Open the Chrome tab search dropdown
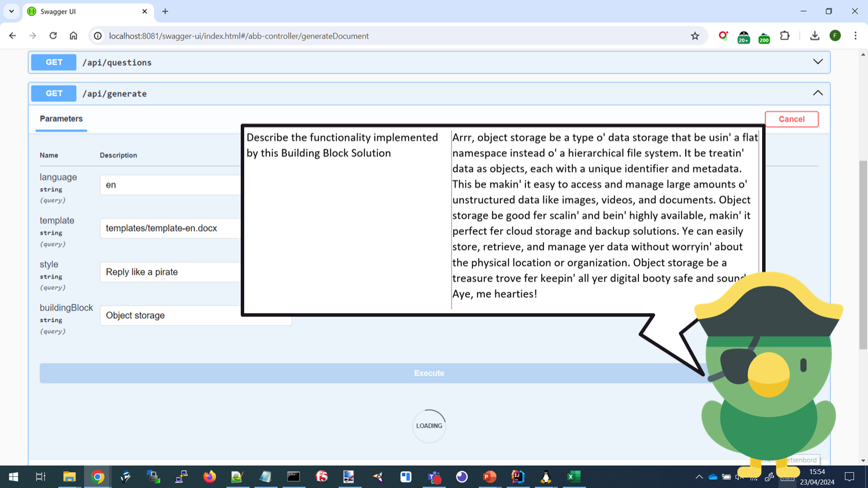868x488 pixels. tap(12, 11)
